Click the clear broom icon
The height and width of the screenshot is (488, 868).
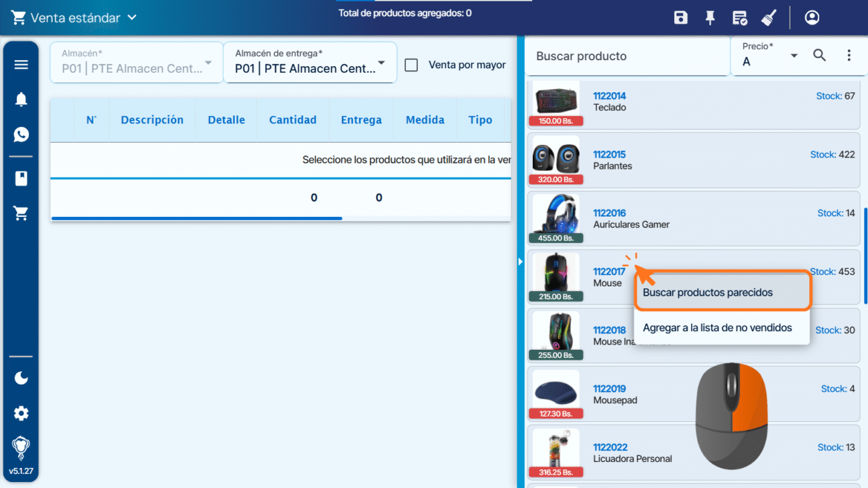tap(769, 18)
